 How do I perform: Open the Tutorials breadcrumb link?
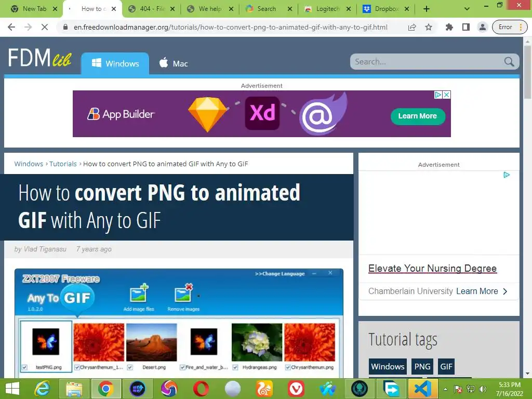(x=63, y=164)
